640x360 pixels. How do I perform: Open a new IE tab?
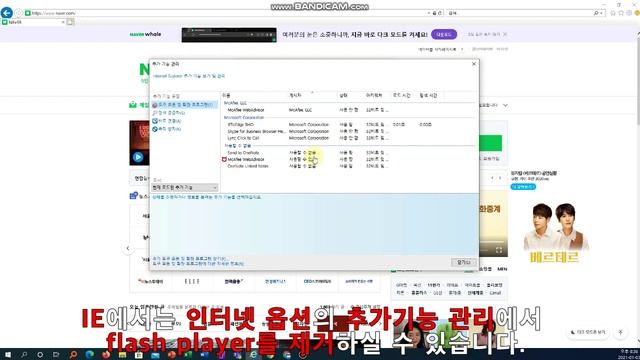tap(70, 22)
